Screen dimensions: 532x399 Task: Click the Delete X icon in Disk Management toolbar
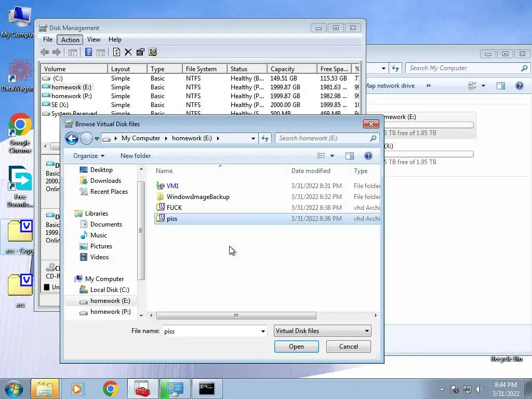(128, 52)
